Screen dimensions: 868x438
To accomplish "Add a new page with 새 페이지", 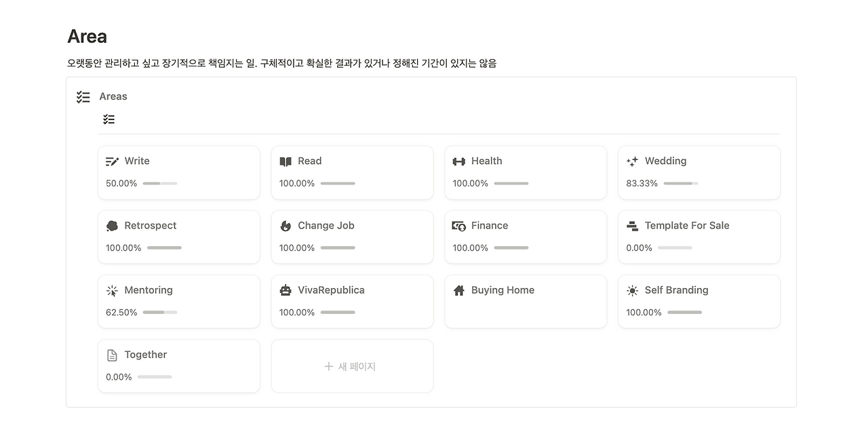I will point(352,366).
